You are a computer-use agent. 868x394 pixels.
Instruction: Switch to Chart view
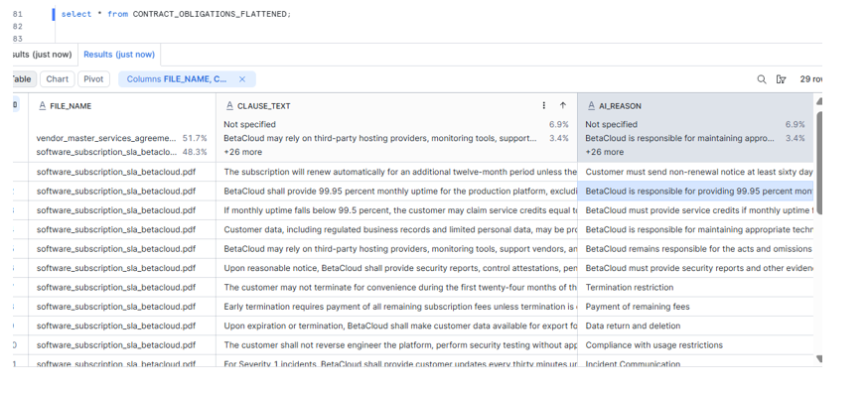tap(57, 79)
